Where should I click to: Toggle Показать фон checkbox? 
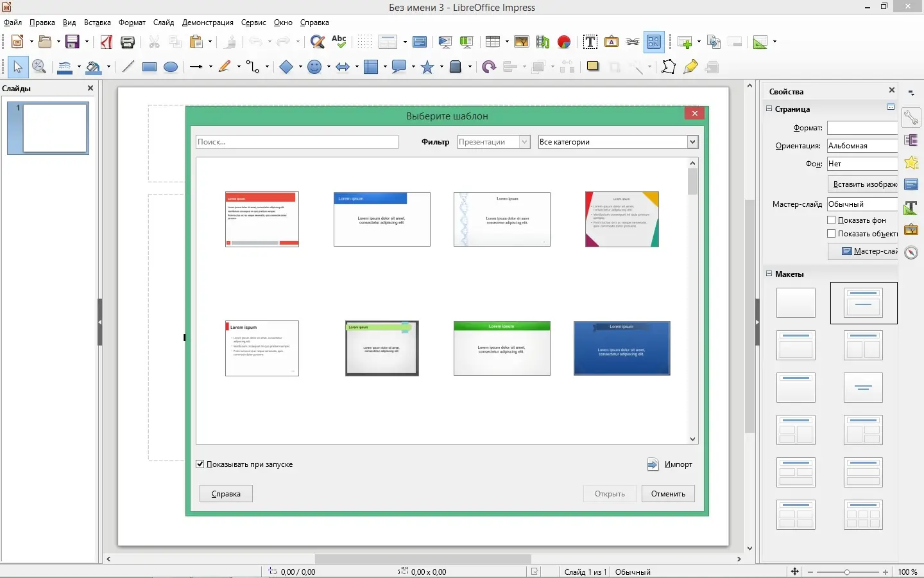click(x=830, y=220)
